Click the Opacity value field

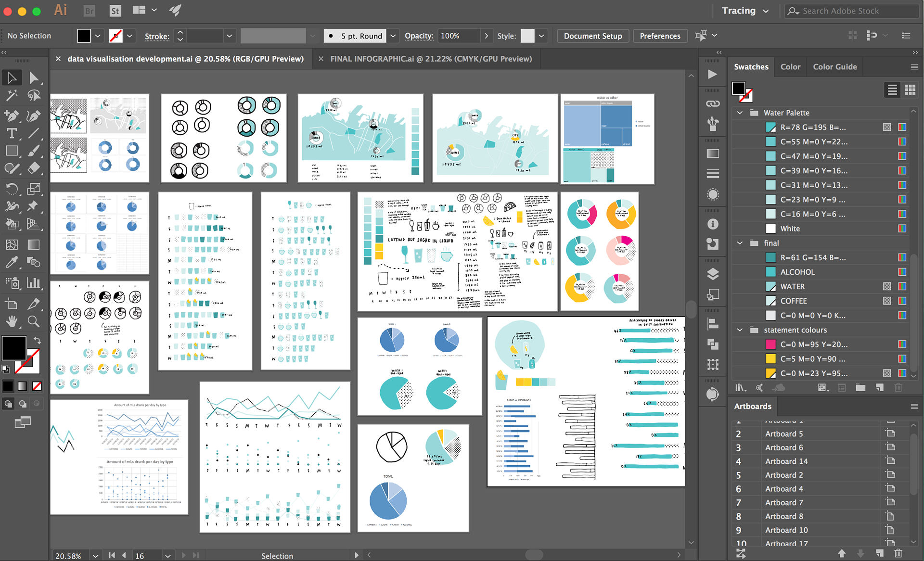[460, 36]
